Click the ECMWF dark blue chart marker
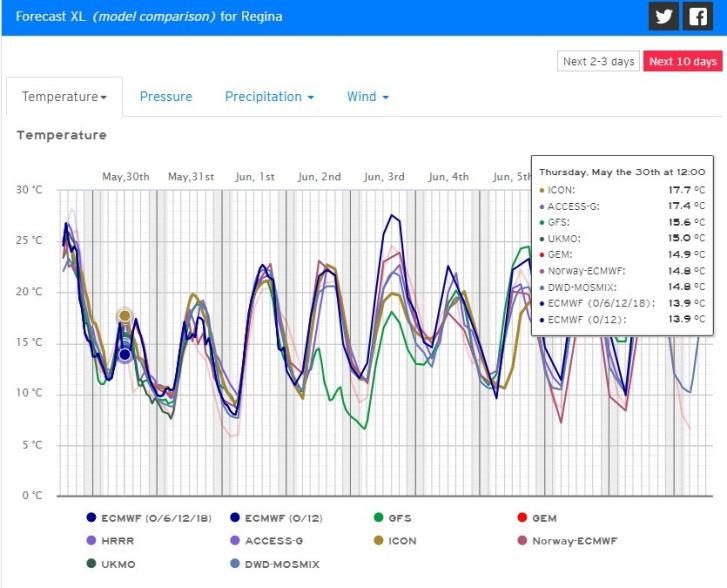 pos(125,354)
